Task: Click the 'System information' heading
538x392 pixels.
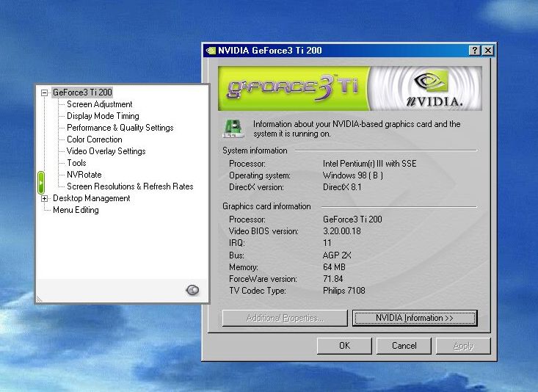Action: (x=255, y=150)
